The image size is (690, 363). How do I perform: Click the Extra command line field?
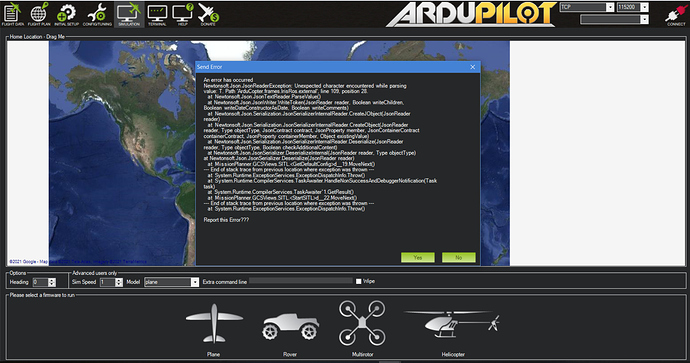tap(301, 281)
